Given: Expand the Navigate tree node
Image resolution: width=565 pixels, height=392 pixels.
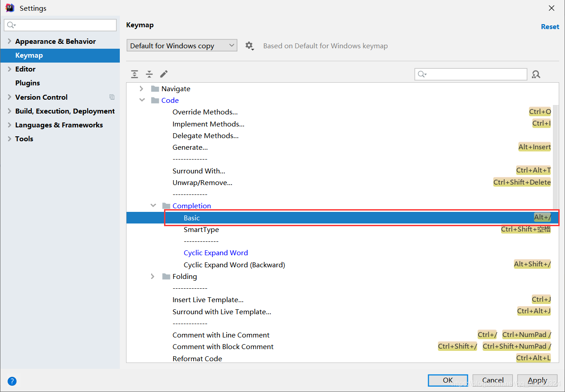Looking at the screenshot, I should click(142, 89).
